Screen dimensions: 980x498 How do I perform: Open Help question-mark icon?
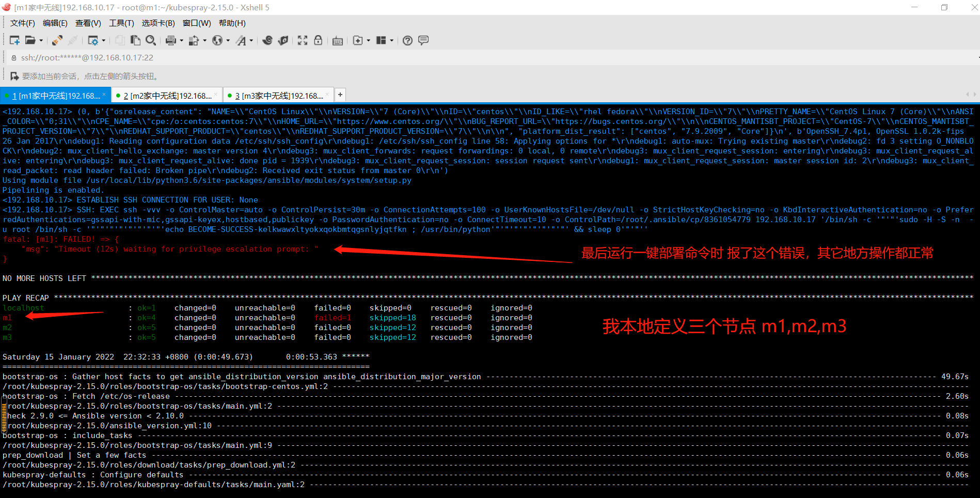click(407, 40)
